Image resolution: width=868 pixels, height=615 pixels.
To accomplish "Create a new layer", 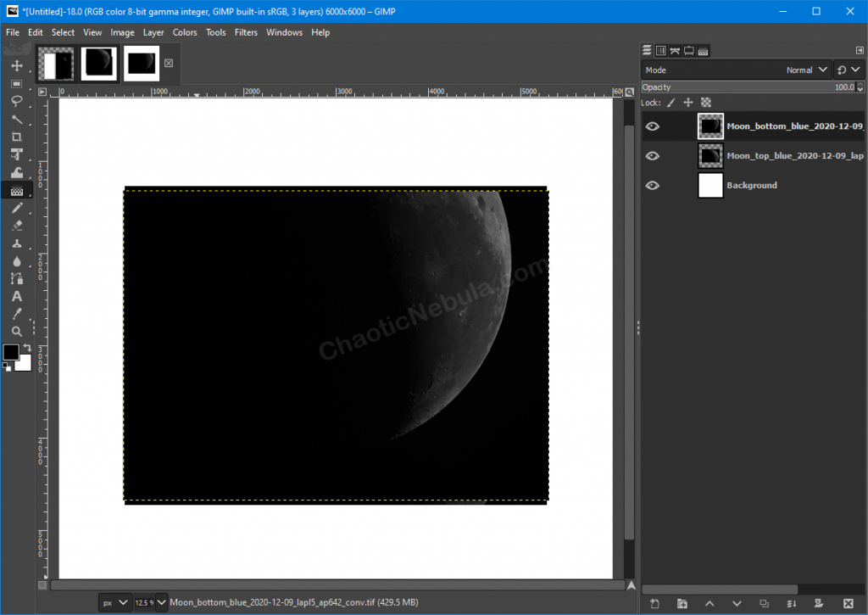I will coord(654,602).
